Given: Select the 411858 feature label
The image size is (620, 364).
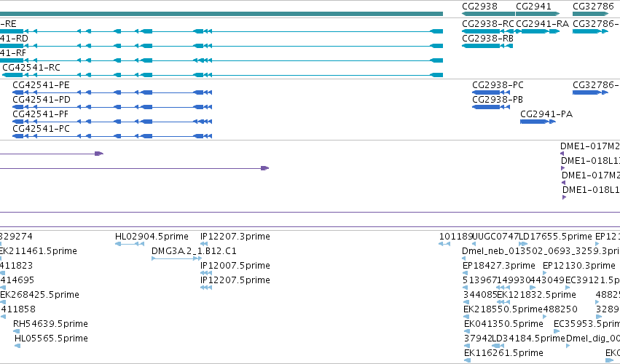Looking at the screenshot, I should 17,309.
